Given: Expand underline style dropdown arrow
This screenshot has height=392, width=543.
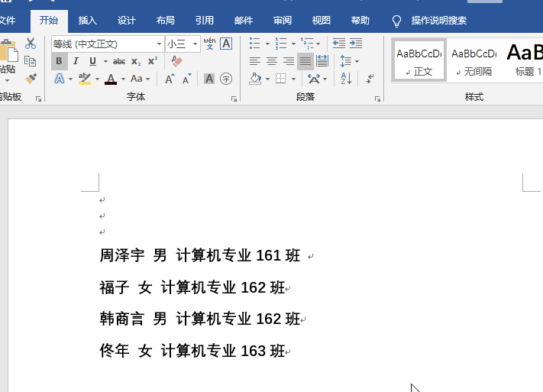Looking at the screenshot, I should (105, 62).
